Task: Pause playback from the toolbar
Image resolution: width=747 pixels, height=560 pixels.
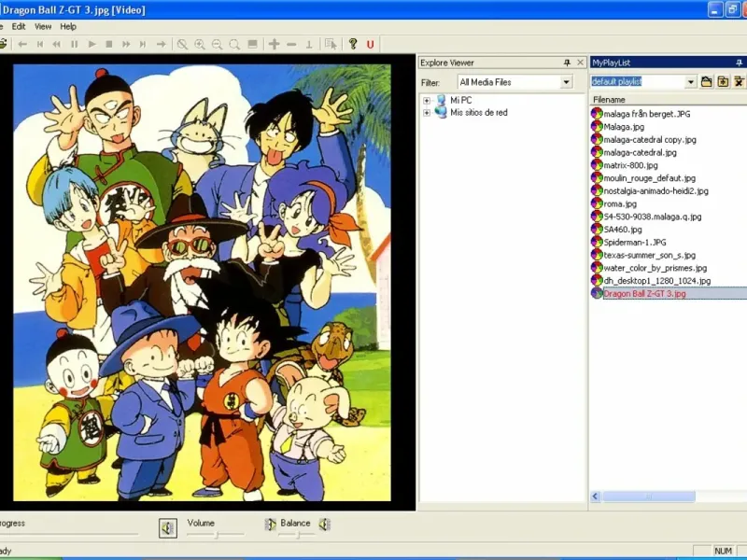Action: (75, 44)
